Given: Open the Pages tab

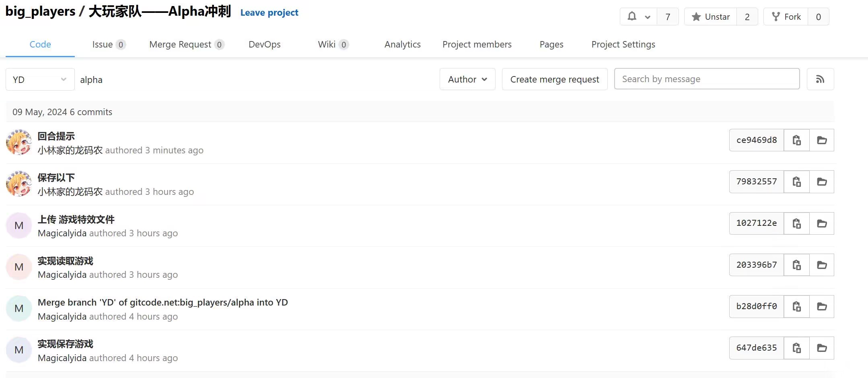Looking at the screenshot, I should [x=551, y=44].
